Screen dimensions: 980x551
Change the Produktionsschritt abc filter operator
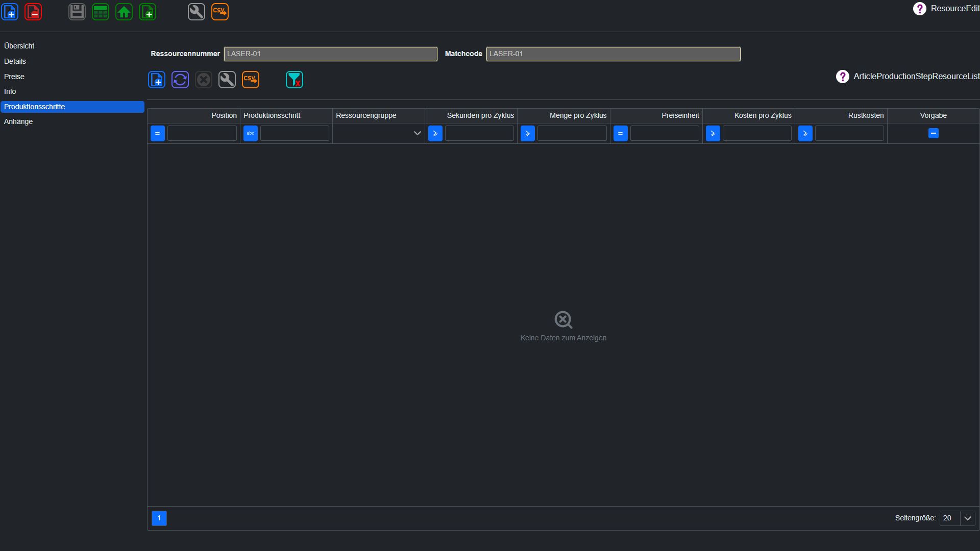point(250,134)
